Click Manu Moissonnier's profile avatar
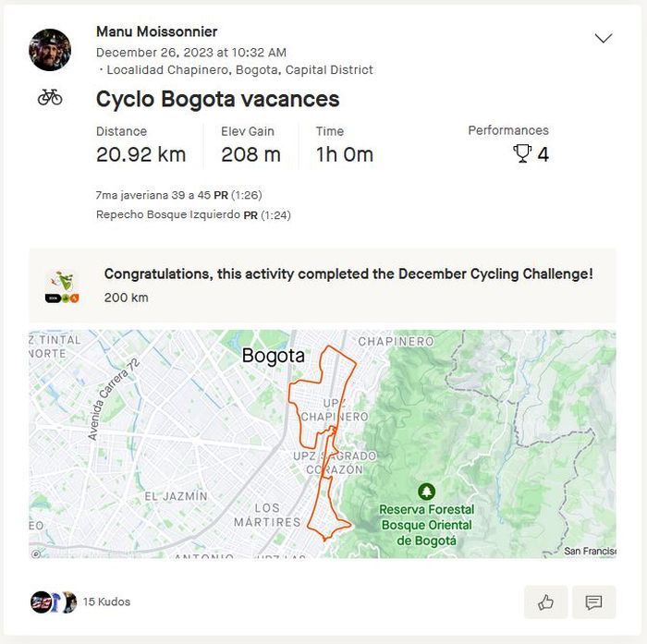This screenshot has height=644, width=647. [50, 50]
